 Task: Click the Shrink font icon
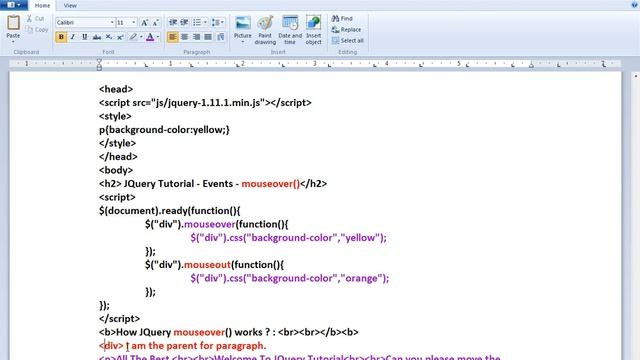pyautogui.click(x=156, y=22)
